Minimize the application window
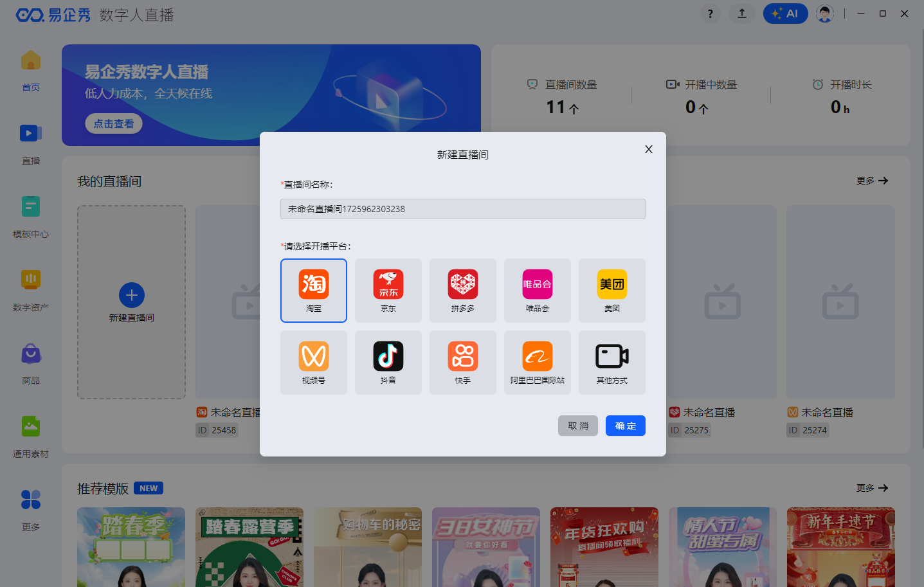 861,14
